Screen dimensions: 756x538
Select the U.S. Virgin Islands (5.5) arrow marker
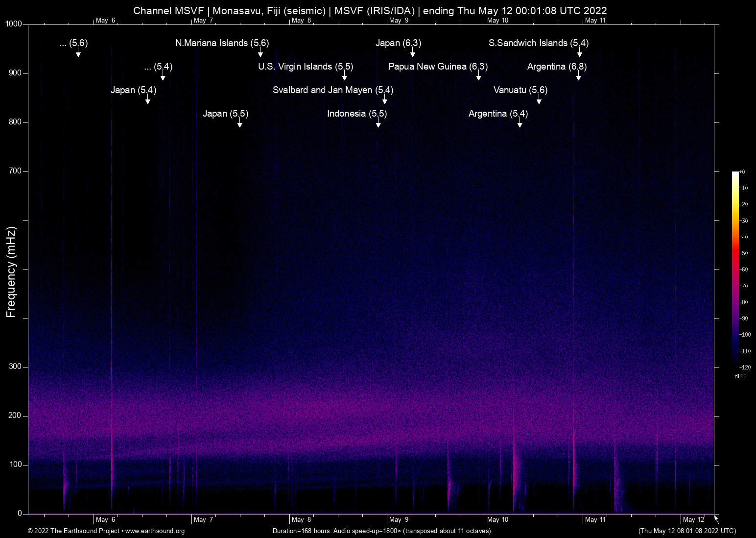(x=344, y=77)
